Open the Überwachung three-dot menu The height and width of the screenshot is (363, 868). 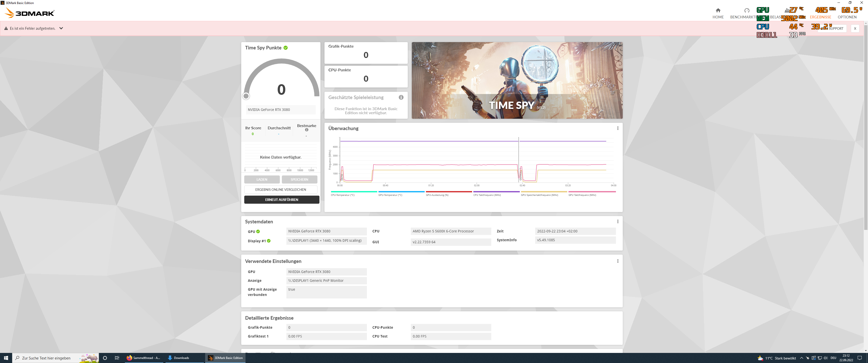coord(618,128)
